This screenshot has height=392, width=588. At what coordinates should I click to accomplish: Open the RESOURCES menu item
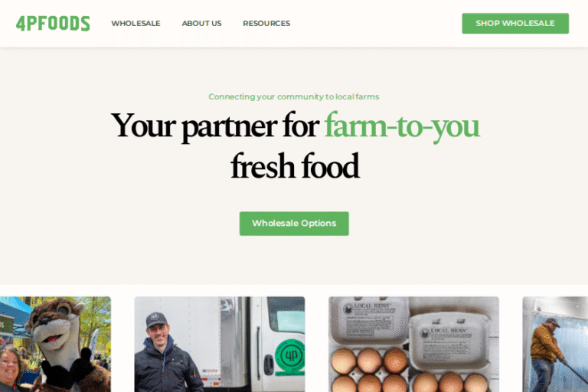click(x=266, y=23)
